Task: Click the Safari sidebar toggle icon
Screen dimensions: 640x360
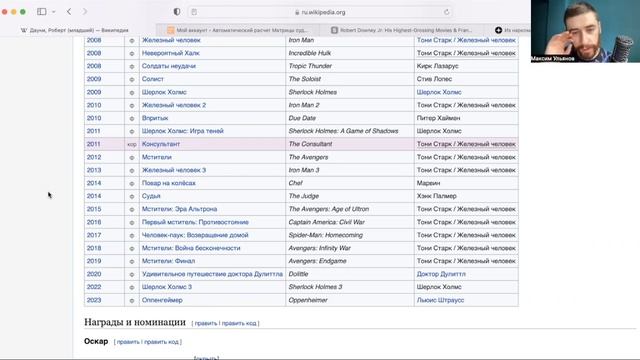Action: (41, 12)
